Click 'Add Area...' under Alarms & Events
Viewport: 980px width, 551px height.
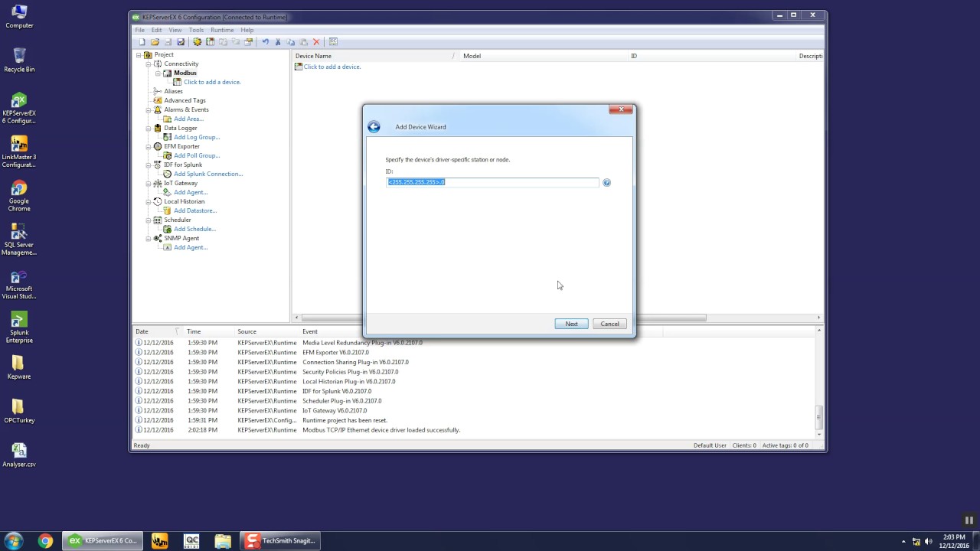(188, 119)
